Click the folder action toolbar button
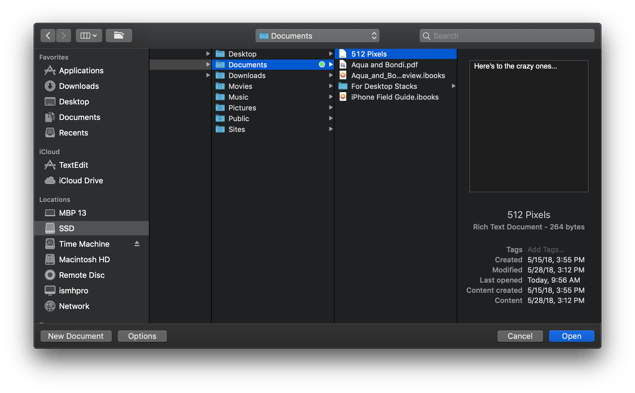Screen dimensions: 635x393 (x=119, y=36)
